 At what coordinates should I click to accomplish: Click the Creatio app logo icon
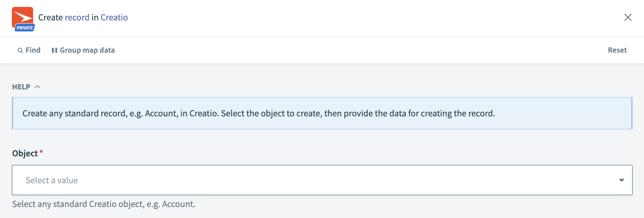click(x=23, y=16)
